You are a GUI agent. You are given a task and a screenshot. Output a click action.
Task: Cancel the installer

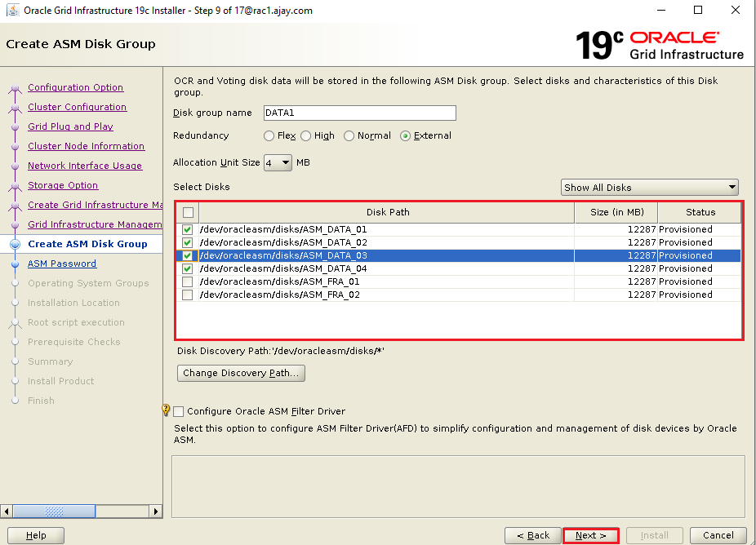click(718, 535)
